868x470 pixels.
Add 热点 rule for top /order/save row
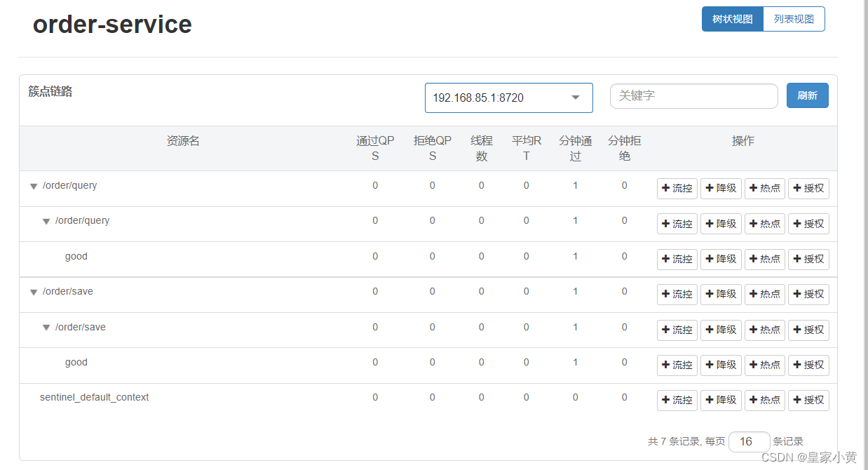pos(765,295)
